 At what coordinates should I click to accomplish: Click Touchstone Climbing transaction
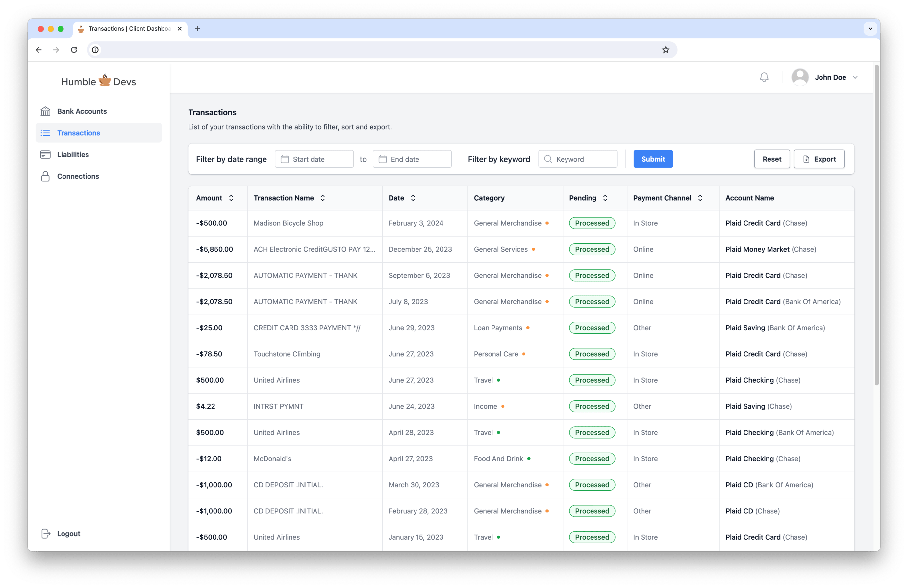click(x=287, y=354)
